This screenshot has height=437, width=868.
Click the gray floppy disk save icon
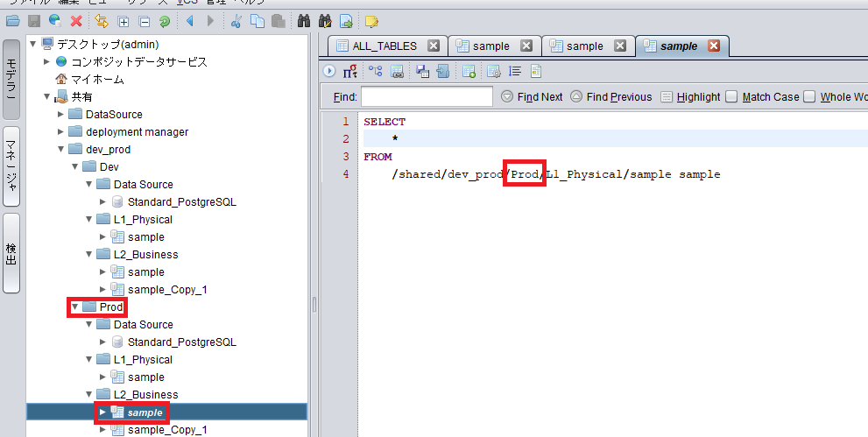pyautogui.click(x=34, y=22)
